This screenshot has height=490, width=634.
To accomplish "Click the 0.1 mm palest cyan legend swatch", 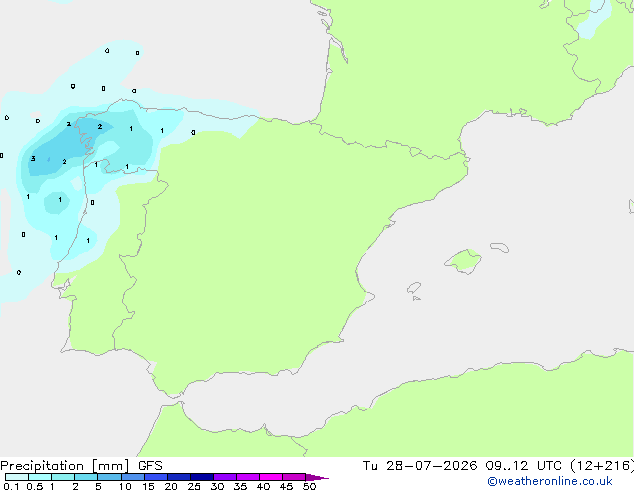I will [x=17, y=477].
